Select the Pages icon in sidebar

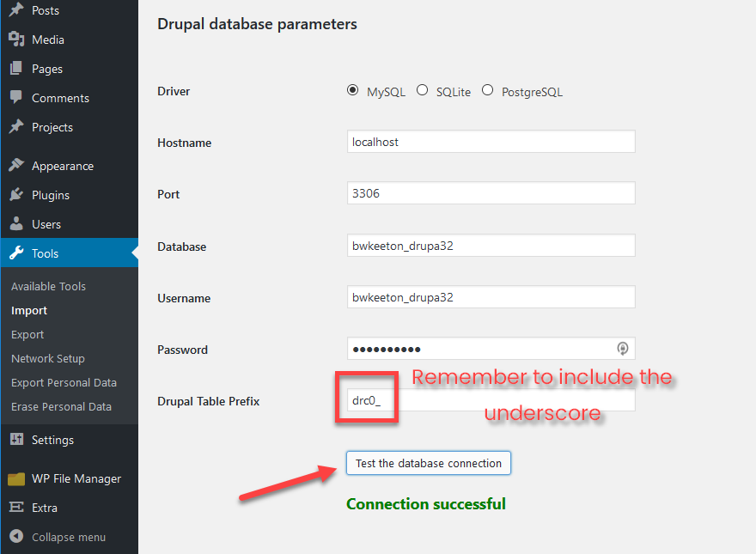[15, 69]
